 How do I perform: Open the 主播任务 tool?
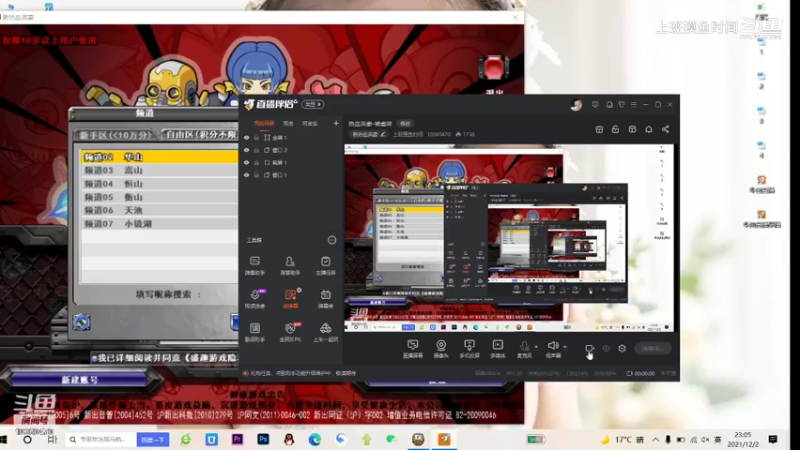pyautogui.click(x=325, y=265)
